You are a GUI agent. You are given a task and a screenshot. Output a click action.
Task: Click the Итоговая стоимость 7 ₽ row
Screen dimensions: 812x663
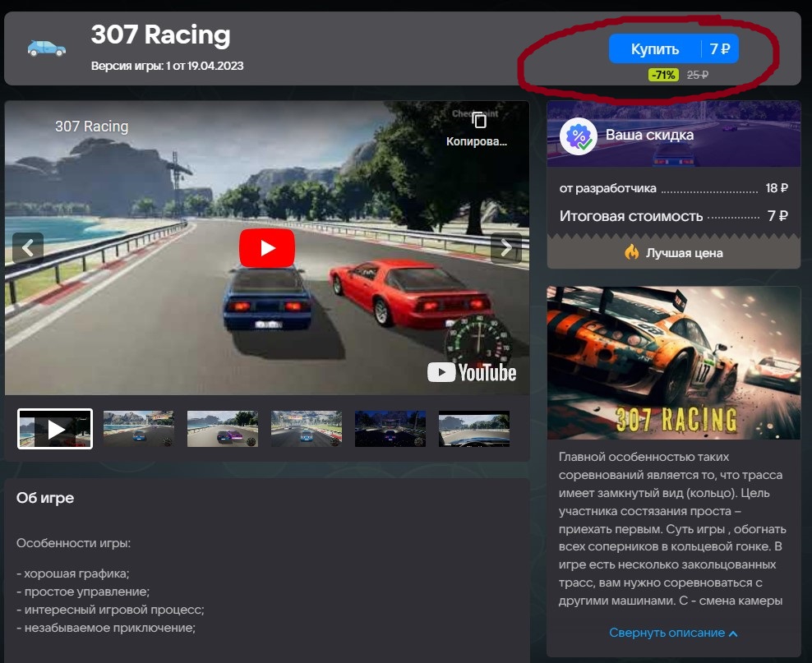click(x=674, y=216)
